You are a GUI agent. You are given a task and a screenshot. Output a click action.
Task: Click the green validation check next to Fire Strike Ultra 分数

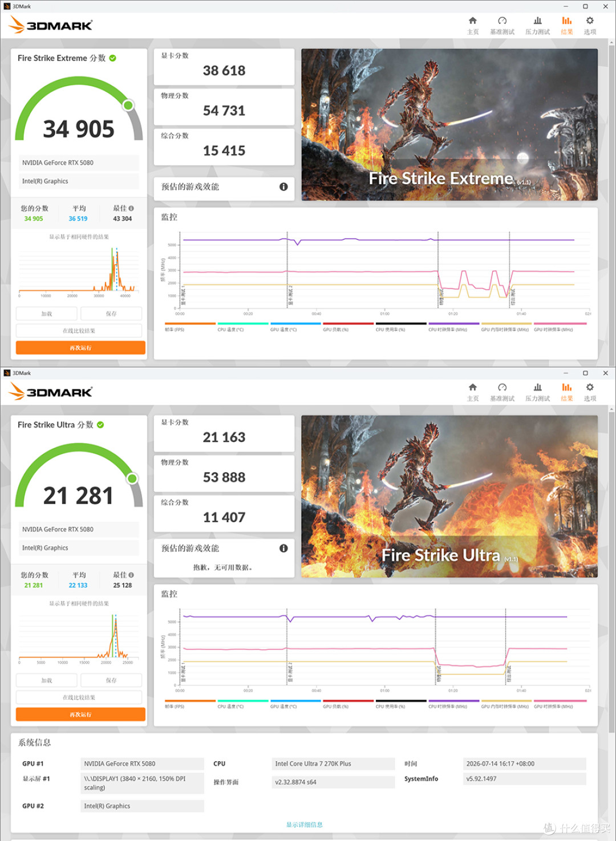(x=100, y=425)
